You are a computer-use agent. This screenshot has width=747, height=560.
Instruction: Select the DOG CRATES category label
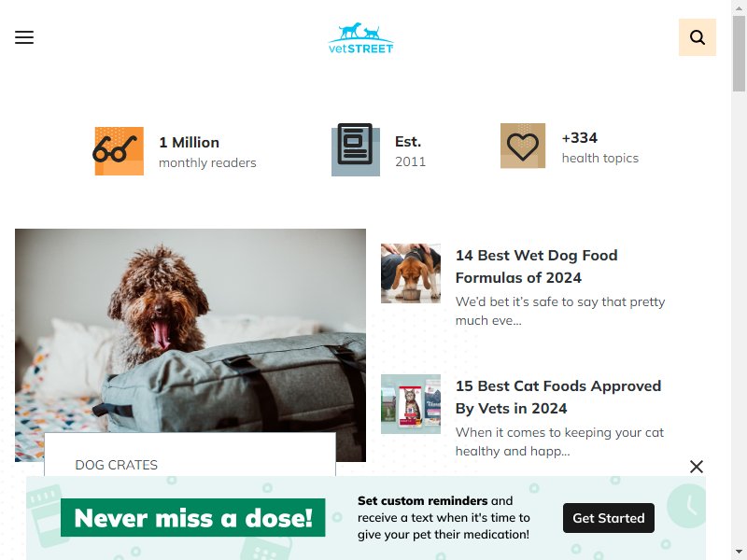pos(116,465)
